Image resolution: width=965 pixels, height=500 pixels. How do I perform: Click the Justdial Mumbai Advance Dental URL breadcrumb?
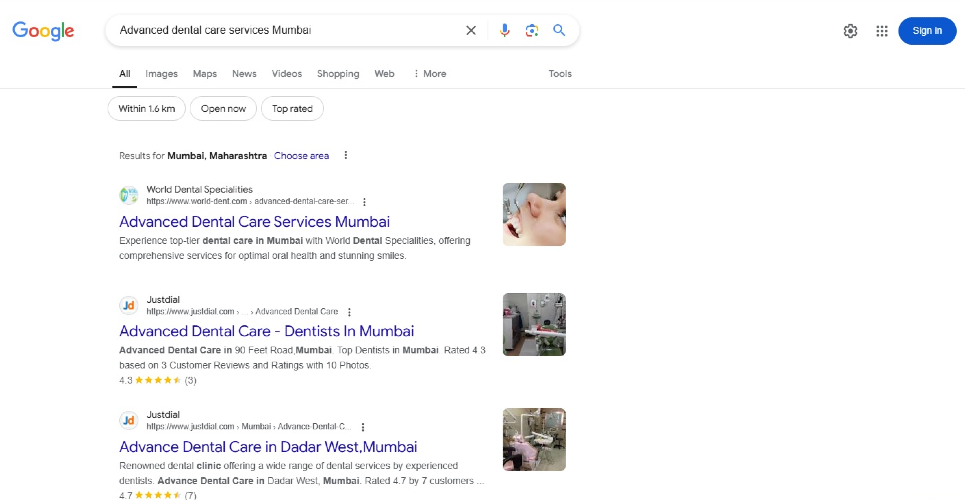[x=249, y=426]
